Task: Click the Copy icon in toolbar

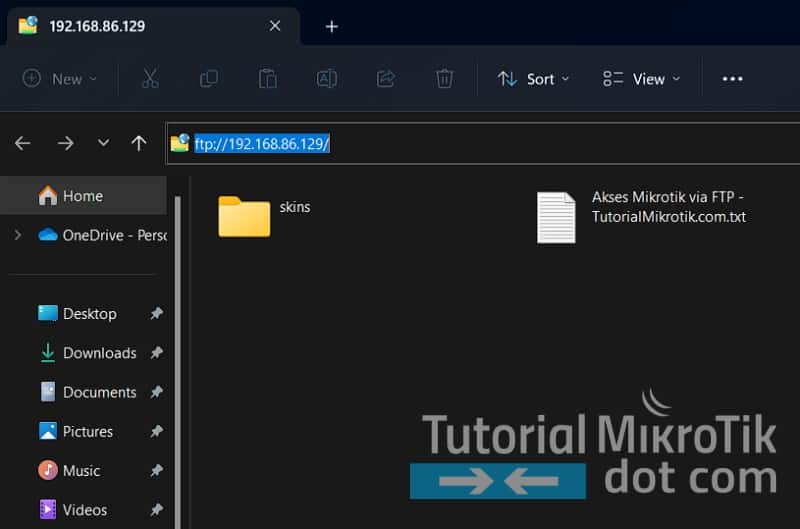Action: 209,79
